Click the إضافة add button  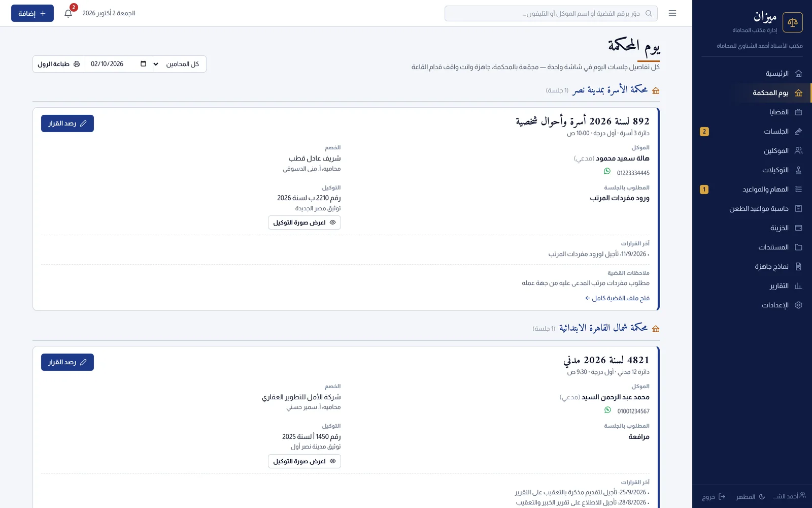pos(32,14)
